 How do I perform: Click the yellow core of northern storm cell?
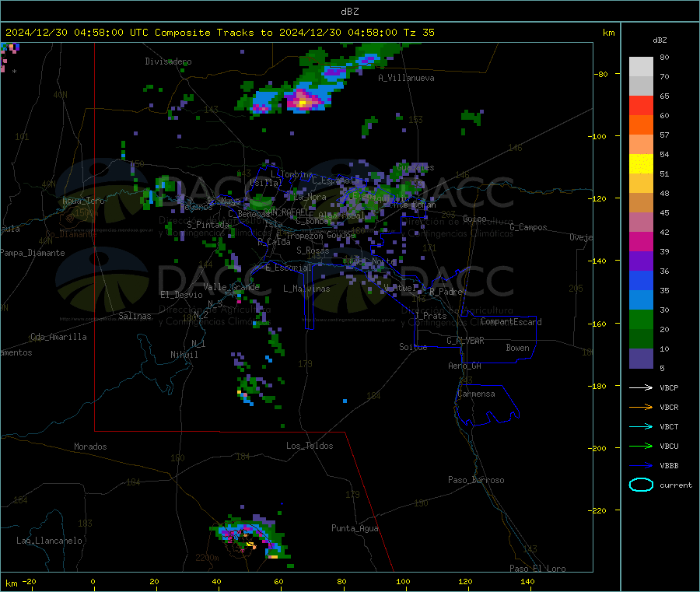[303, 103]
